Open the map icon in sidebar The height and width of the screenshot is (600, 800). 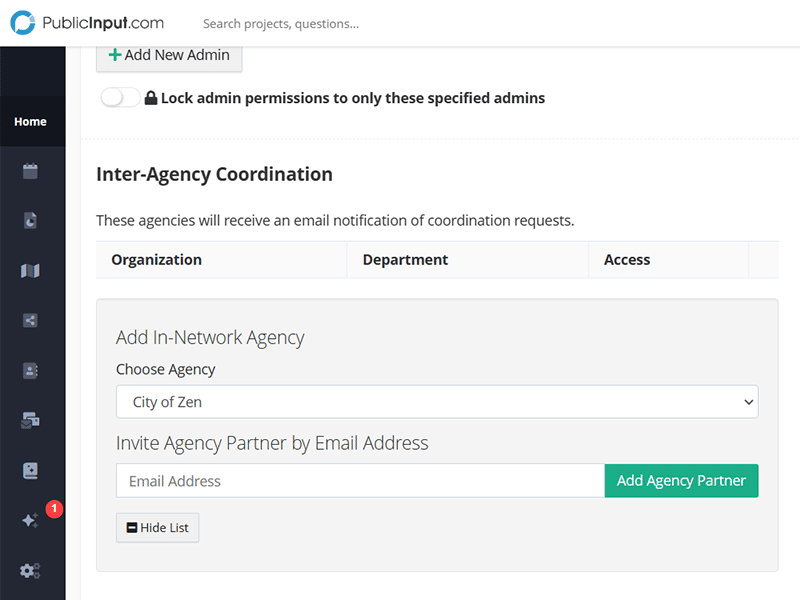pos(30,271)
